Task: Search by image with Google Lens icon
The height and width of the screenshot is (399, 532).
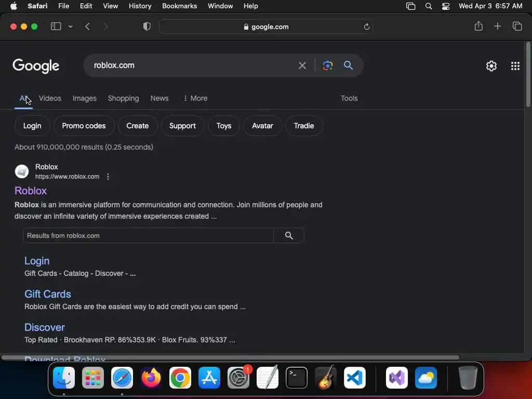Action: 328,65
